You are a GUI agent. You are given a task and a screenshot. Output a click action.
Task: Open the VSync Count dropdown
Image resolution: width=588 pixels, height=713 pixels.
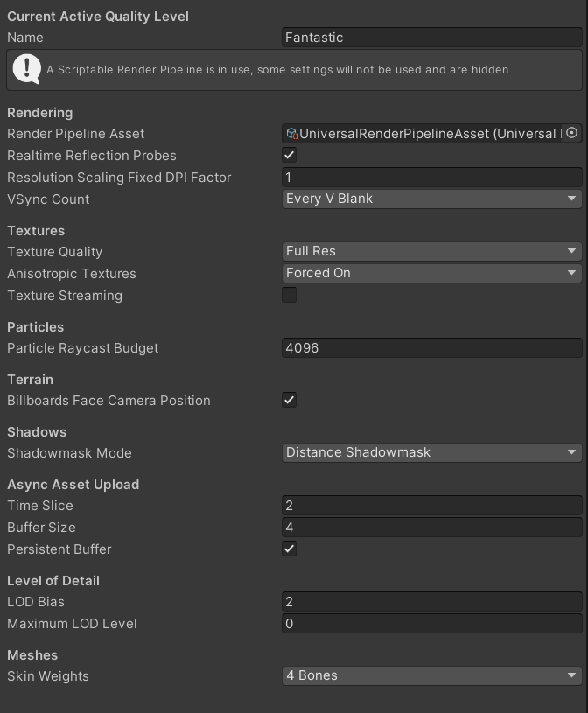tap(432, 199)
